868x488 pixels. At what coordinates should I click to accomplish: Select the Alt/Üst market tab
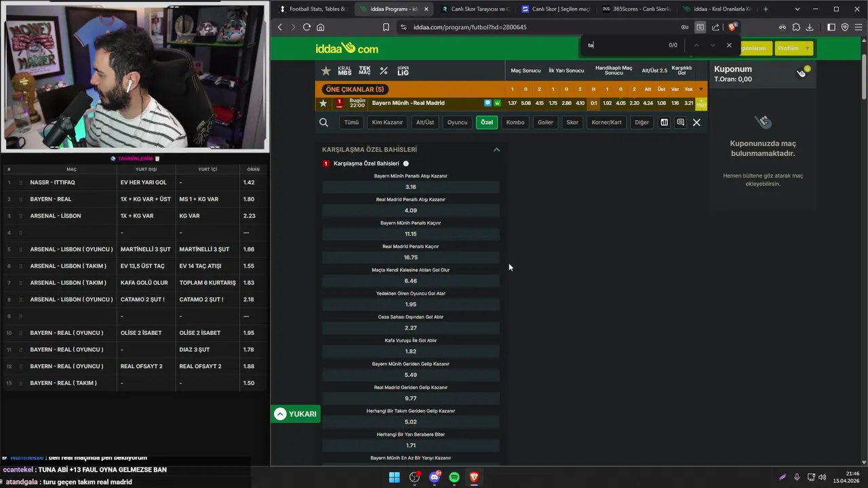tap(425, 123)
